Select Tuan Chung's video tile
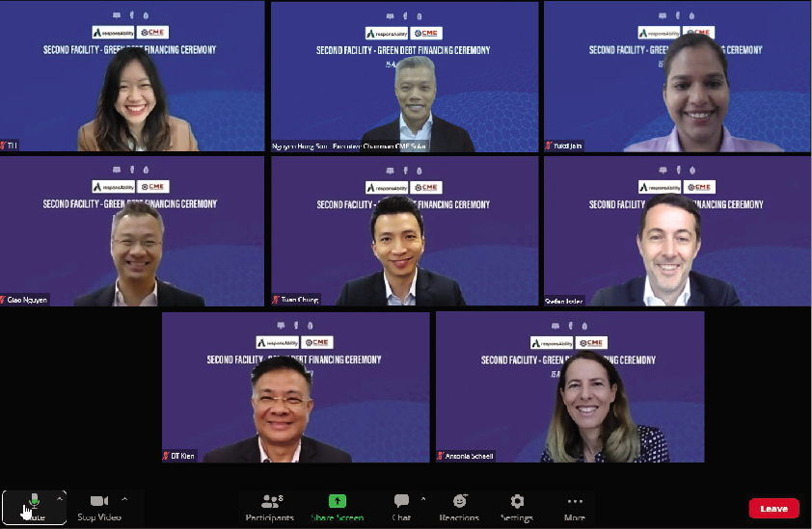812x529 pixels. [405, 231]
